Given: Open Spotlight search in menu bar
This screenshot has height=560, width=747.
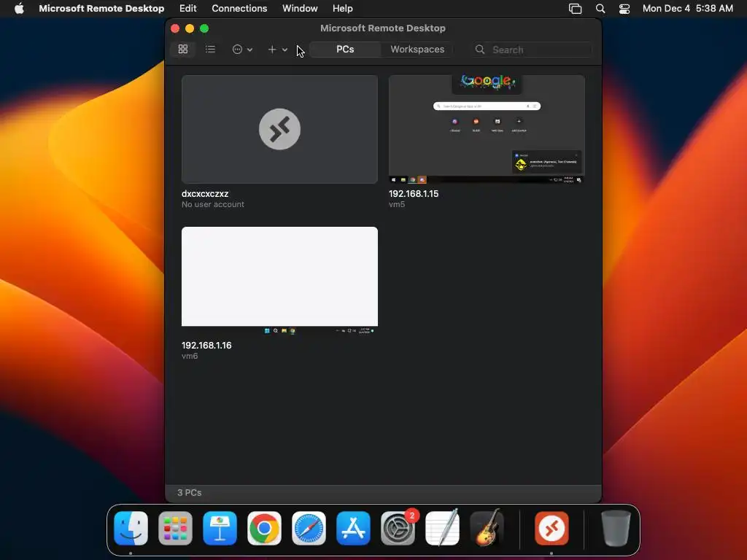Looking at the screenshot, I should 600,9.
